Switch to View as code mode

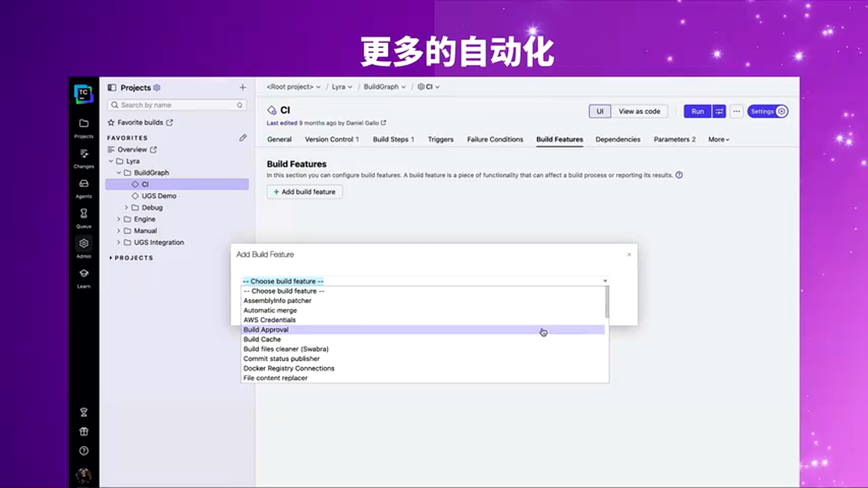(639, 111)
